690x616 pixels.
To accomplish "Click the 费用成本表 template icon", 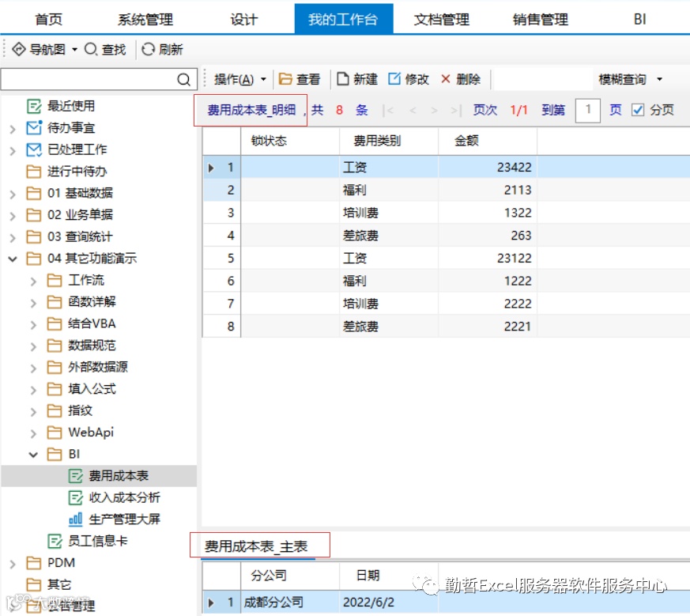I will [75, 475].
